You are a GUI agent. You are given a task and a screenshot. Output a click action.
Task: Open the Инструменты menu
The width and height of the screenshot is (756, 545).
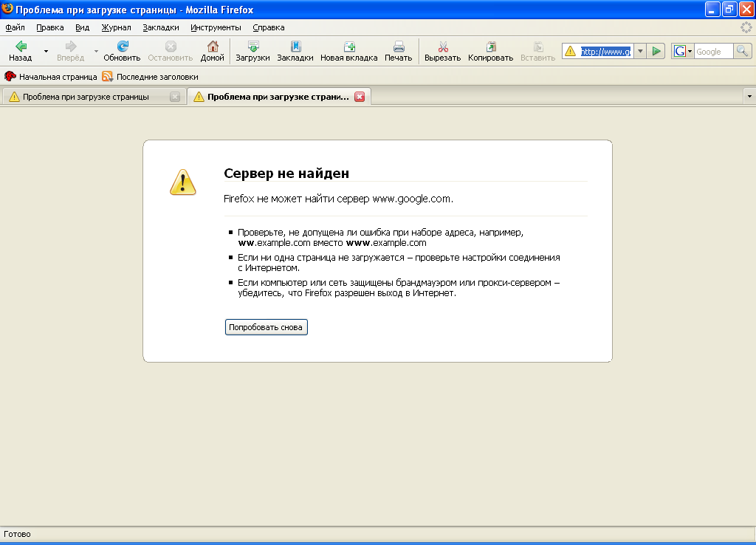point(216,27)
